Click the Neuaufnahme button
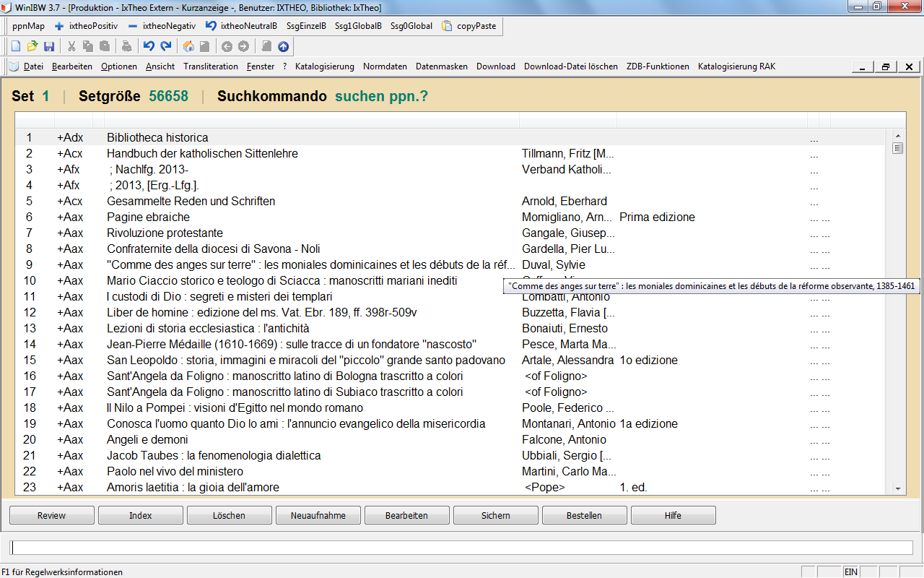 [x=318, y=516]
